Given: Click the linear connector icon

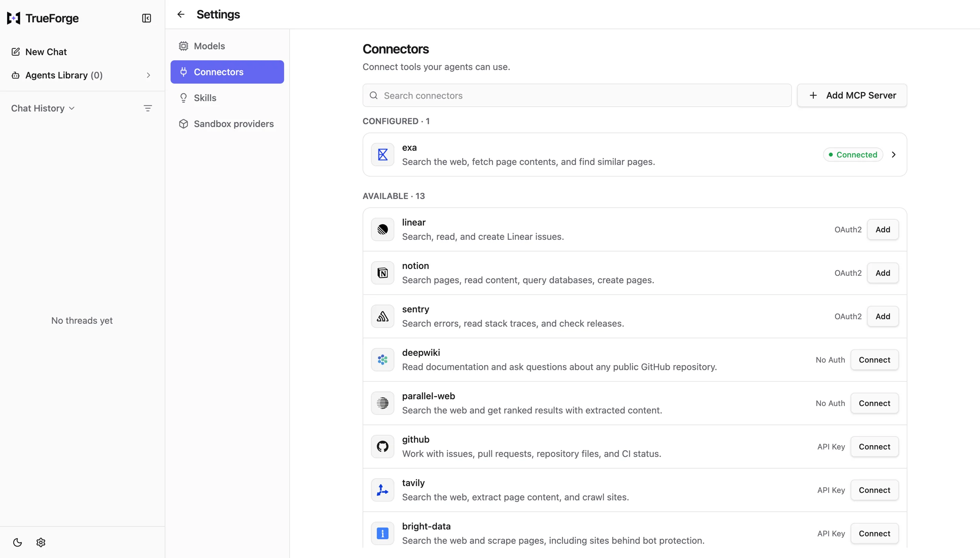Looking at the screenshot, I should [x=383, y=229].
